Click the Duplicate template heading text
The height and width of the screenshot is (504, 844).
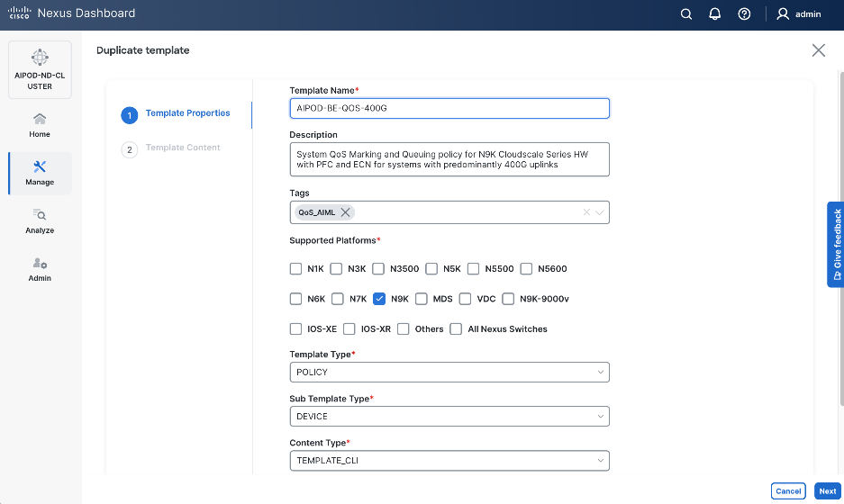(142, 50)
